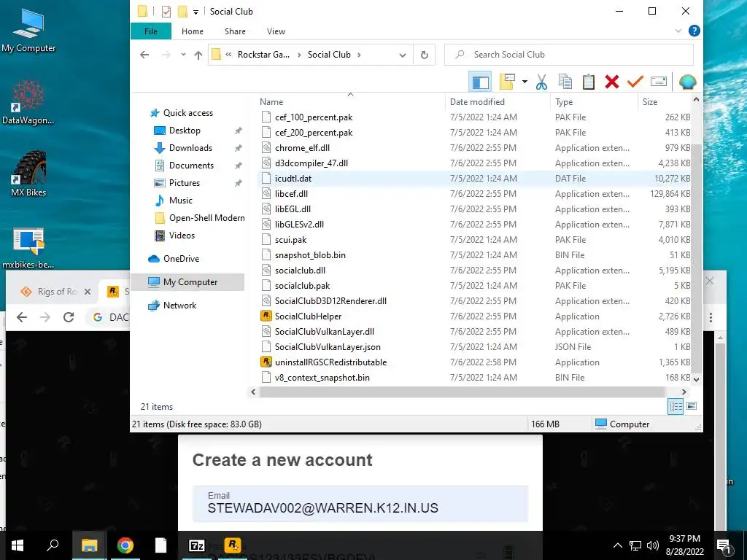This screenshot has height=560, width=747.
Task: Click the Email field in account form
Action: (x=360, y=504)
